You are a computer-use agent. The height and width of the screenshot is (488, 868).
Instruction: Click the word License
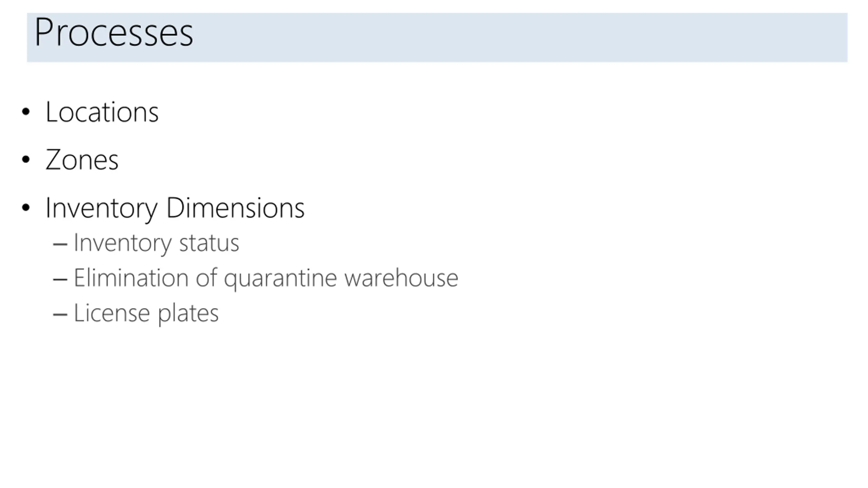point(112,312)
